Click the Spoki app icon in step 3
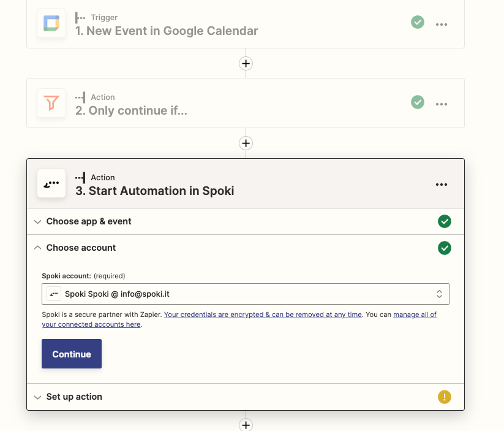The height and width of the screenshot is (431, 504). (x=51, y=184)
